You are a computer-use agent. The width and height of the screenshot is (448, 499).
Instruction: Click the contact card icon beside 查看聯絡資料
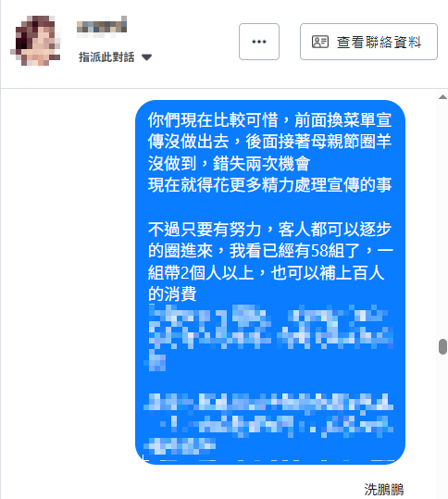coord(319,42)
